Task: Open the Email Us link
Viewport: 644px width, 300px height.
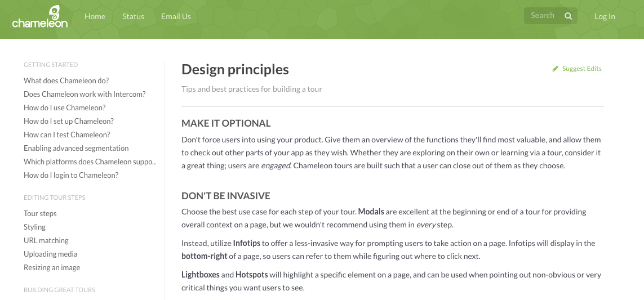Action: pyautogui.click(x=176, y=16)
